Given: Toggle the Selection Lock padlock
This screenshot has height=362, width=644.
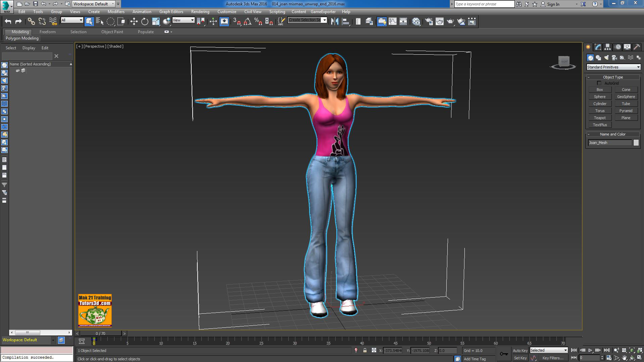Looking at the screenshot, I should [x=365, y=350].
